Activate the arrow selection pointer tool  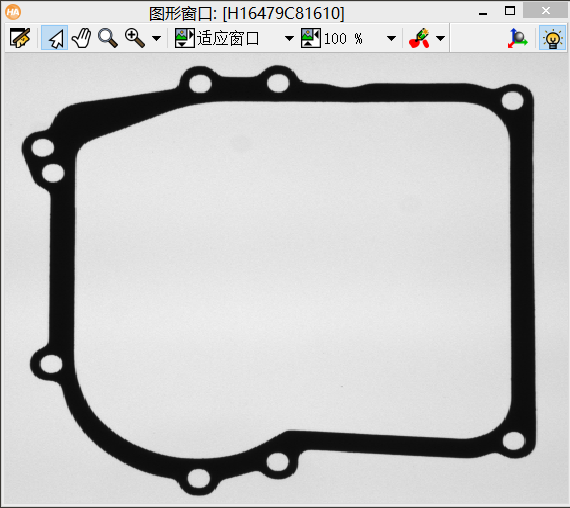(x=55, y=38)
